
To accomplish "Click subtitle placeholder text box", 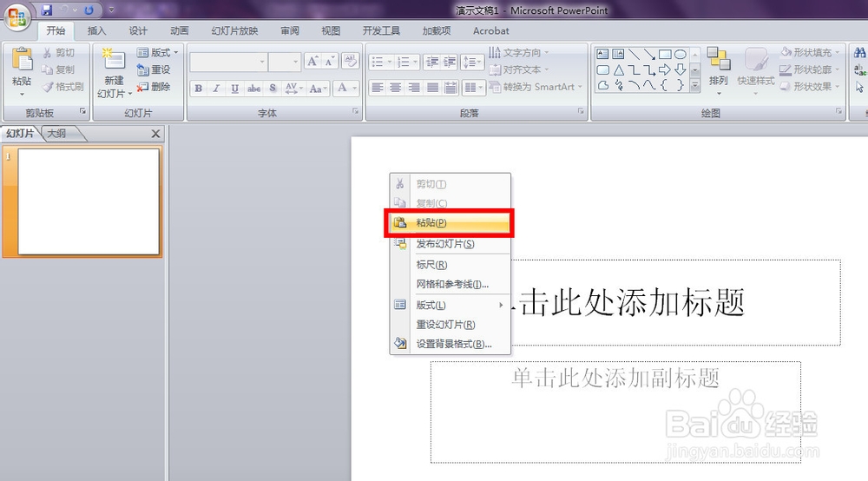I will coord(615,412).
